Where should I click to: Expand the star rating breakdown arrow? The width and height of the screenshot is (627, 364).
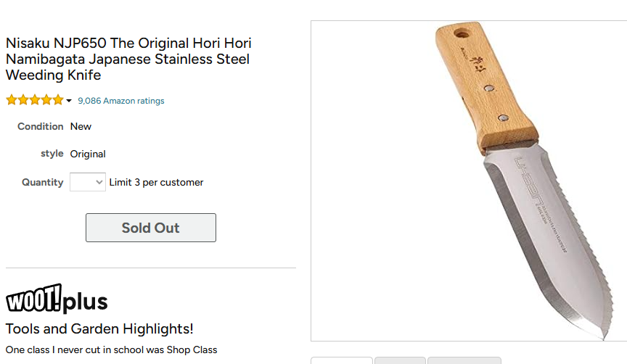(x=69, y=101)
